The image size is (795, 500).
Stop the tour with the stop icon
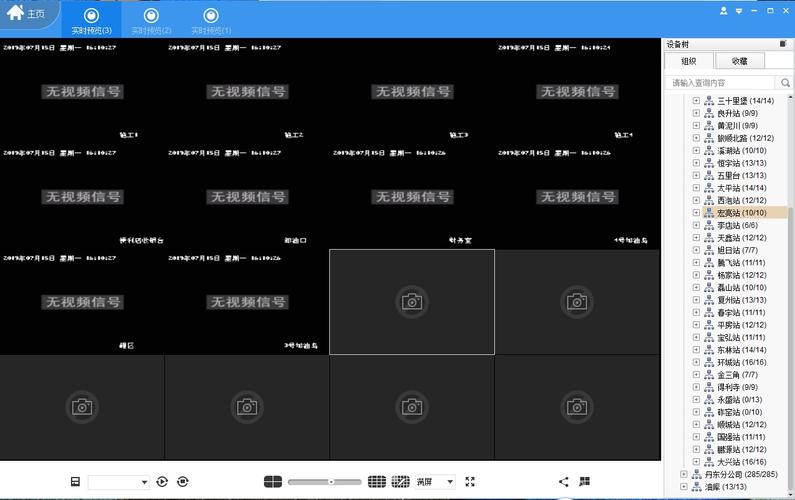tap(183, 481)
